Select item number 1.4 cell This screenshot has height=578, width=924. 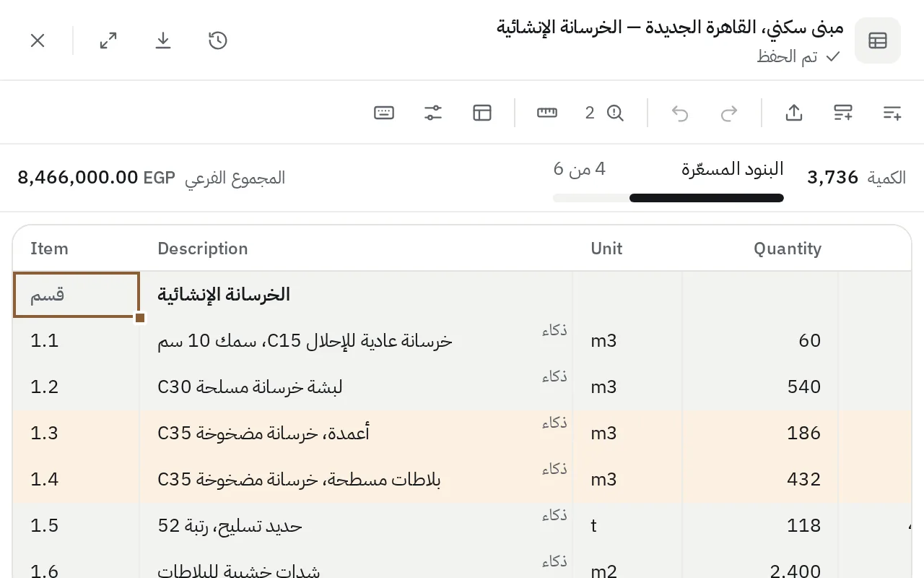point(77,480)
